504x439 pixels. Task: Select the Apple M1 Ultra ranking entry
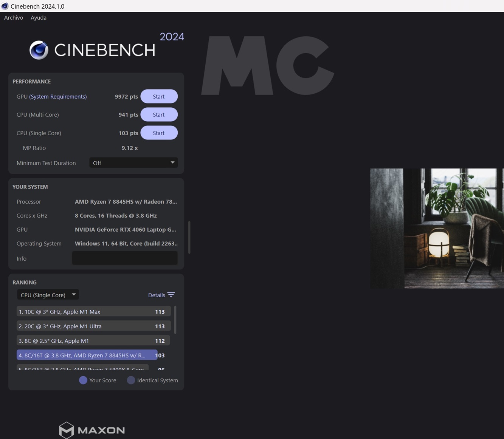[x=93, y=326]
